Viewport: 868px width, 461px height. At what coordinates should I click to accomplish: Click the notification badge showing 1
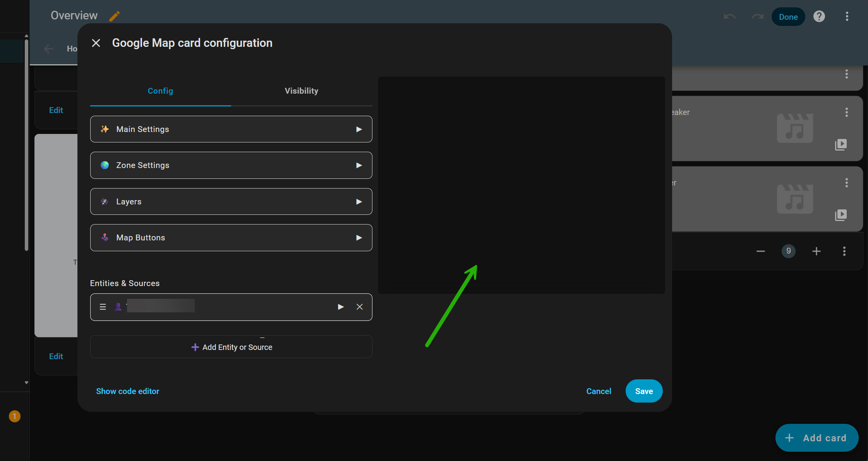[15, 416]
